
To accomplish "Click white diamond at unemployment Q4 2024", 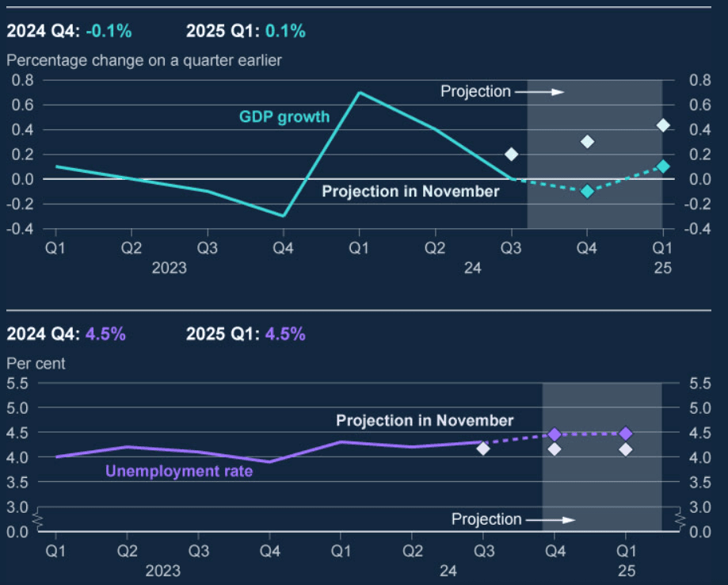I will [555, 449].
